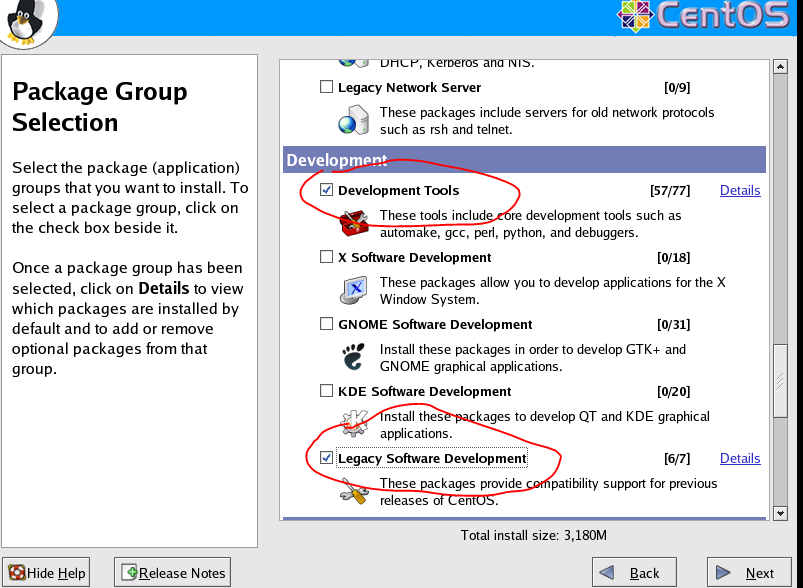Click the right arrow icon on Next
Screen dimensions: 803x588
(x=723, y=572)
